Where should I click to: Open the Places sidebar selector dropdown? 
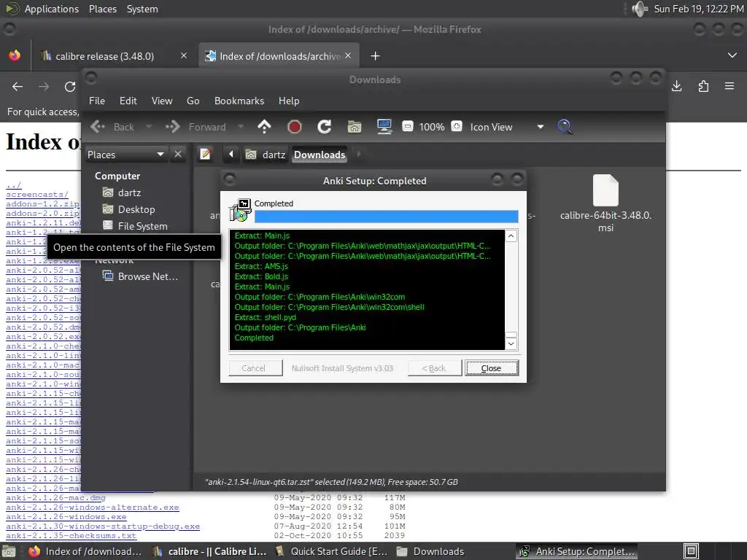click(x=125, y=155)
